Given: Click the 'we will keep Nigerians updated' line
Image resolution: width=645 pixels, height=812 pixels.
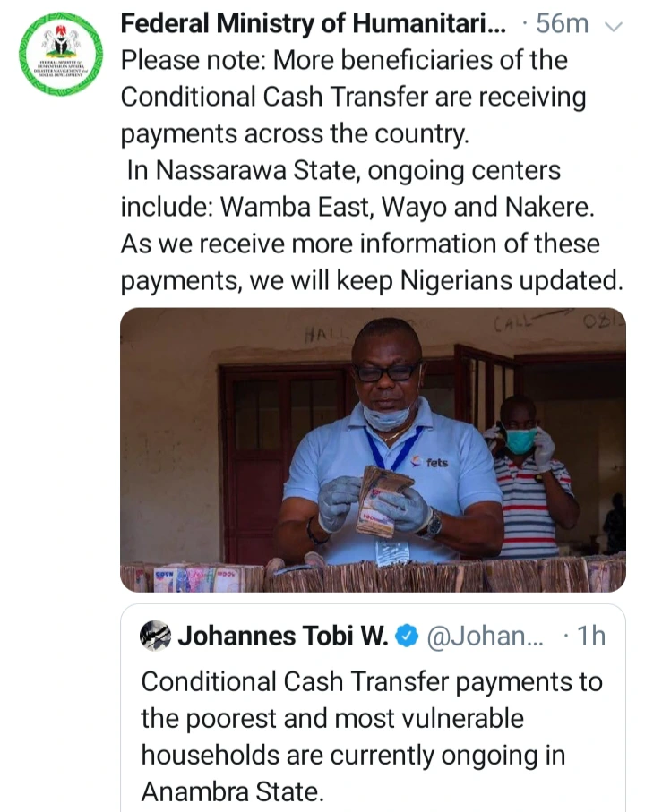Looking at the screenshot, I should pos(436,281).
